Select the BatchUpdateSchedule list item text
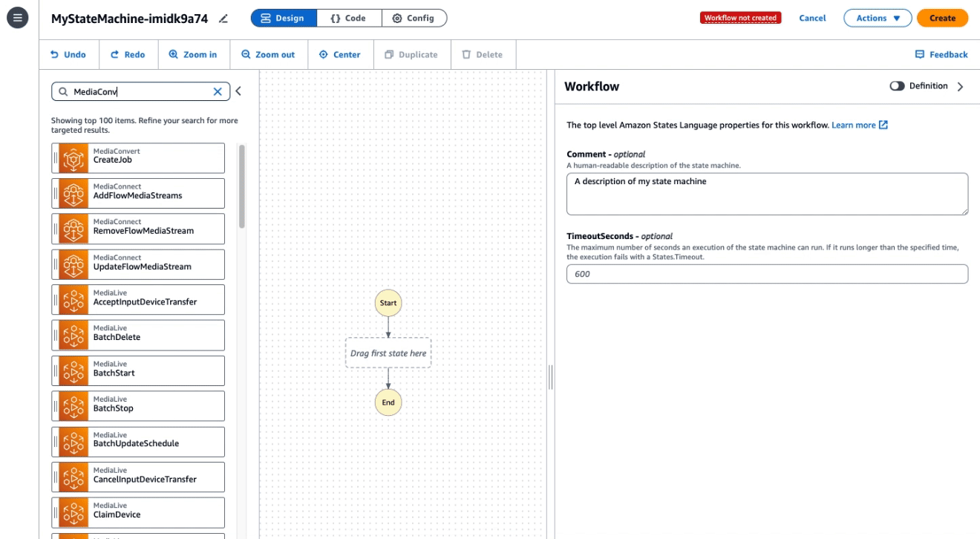This screenshot has width=980, height=539. [137, 444]
